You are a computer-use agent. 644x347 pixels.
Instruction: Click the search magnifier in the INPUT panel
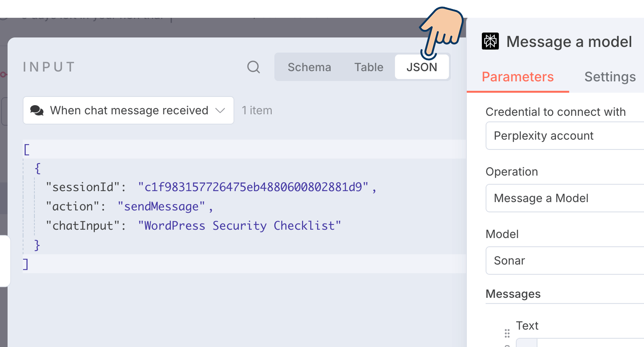pos(253,67)
